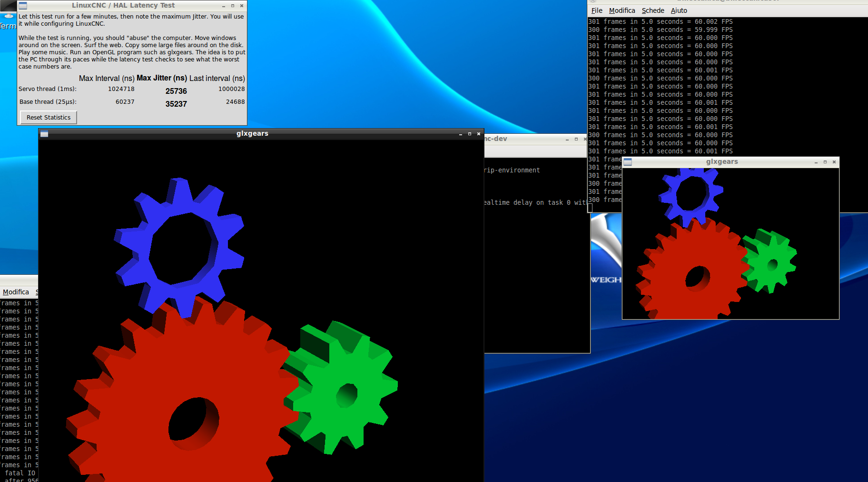Click the Base thread (25µs) label
This screenshot has height=482, width=868.
(48, 102)
